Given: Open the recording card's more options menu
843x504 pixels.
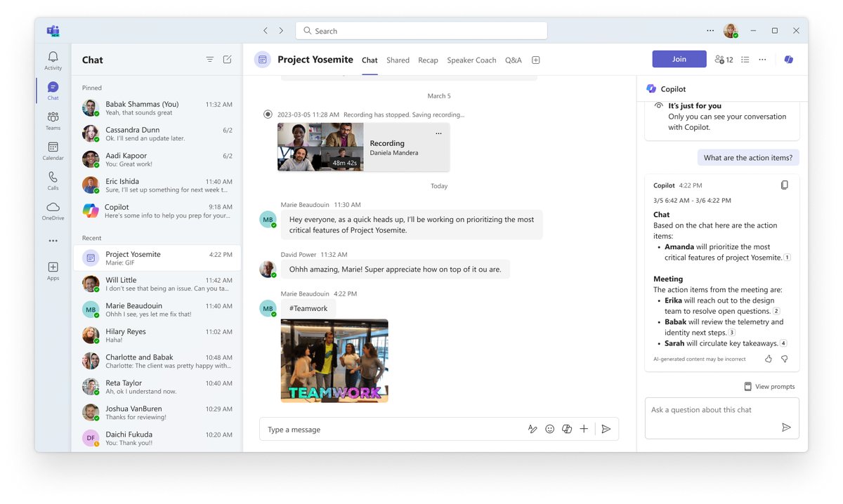Looking at the screenshot, I should 438,132.
